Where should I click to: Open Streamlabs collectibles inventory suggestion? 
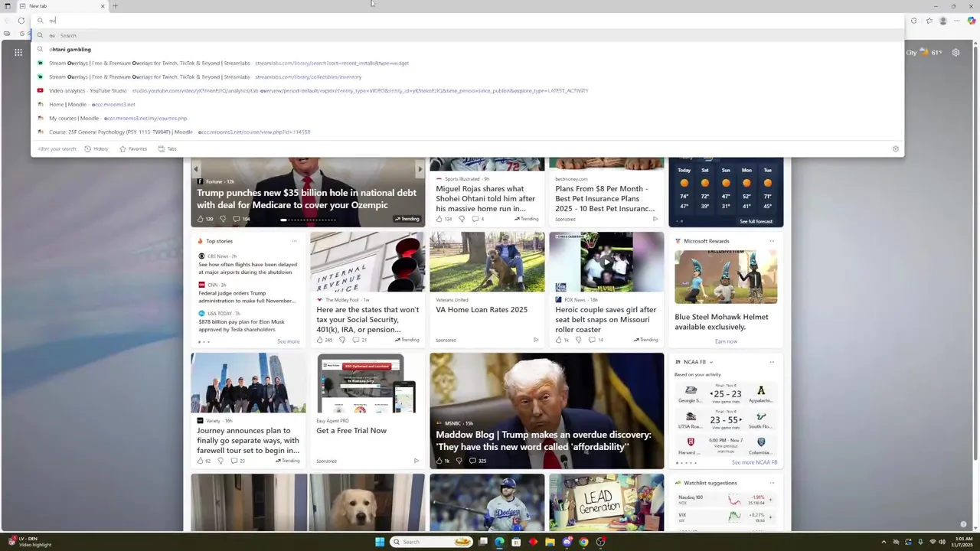467,77
